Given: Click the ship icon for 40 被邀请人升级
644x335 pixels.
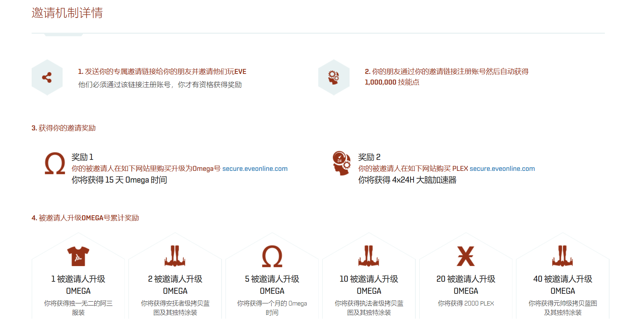Looking at the screenshot, I should click(x=563, y=256).
